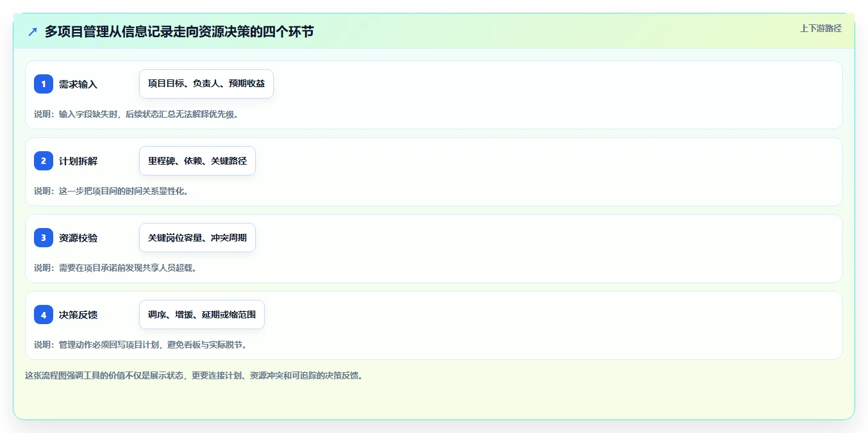Viewport: 868px width, 433px height.
Task: Click the note about 共享人员超载
Action: [115, 268]
